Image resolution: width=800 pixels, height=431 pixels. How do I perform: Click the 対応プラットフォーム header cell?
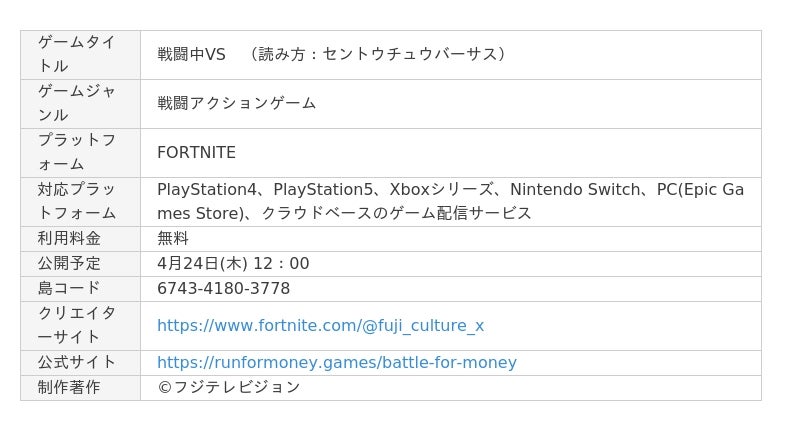click(81, 201)
